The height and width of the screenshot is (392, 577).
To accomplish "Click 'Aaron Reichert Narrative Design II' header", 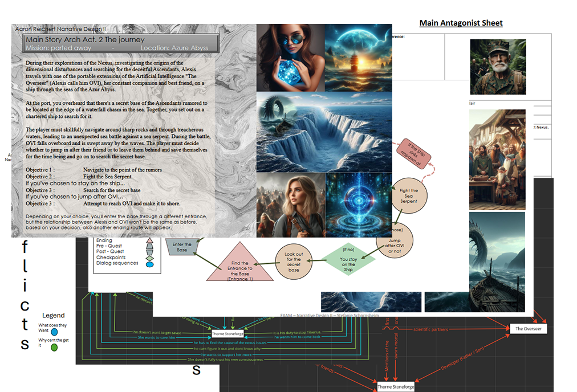I will coord(60,28).
